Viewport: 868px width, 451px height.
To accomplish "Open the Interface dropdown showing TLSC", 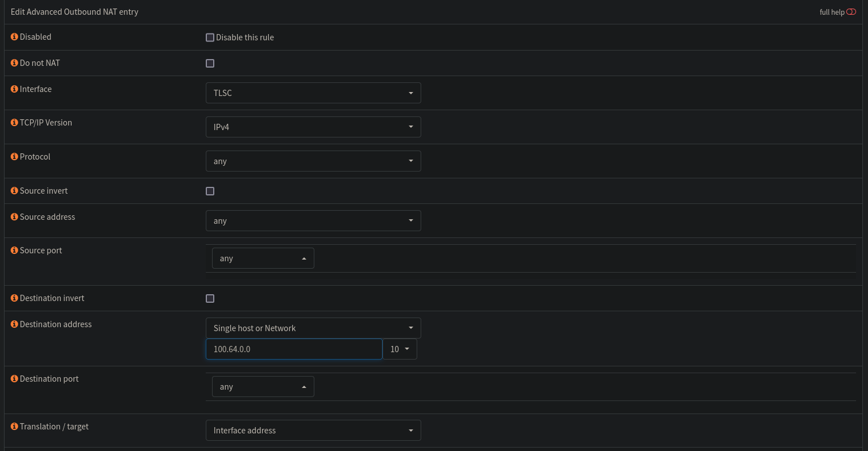I will coord(313,93).
